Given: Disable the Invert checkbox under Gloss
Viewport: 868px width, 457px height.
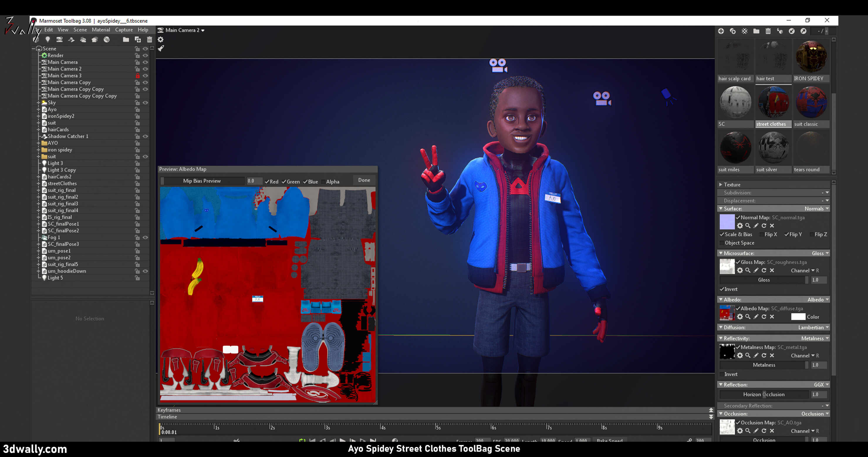Looking at the screenshot, I should tap(722, 289).
